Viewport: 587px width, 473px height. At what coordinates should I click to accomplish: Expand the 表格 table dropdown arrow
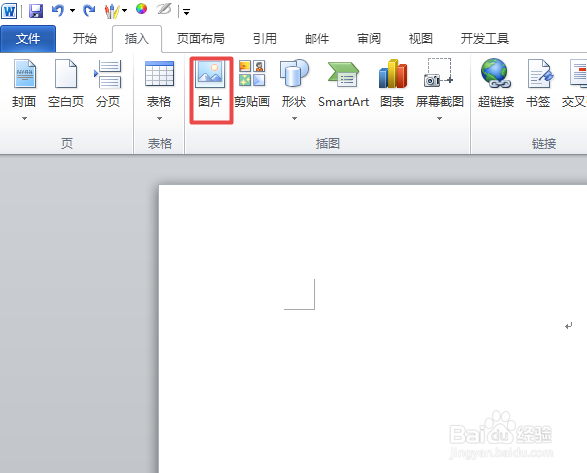tap(159, 119)
